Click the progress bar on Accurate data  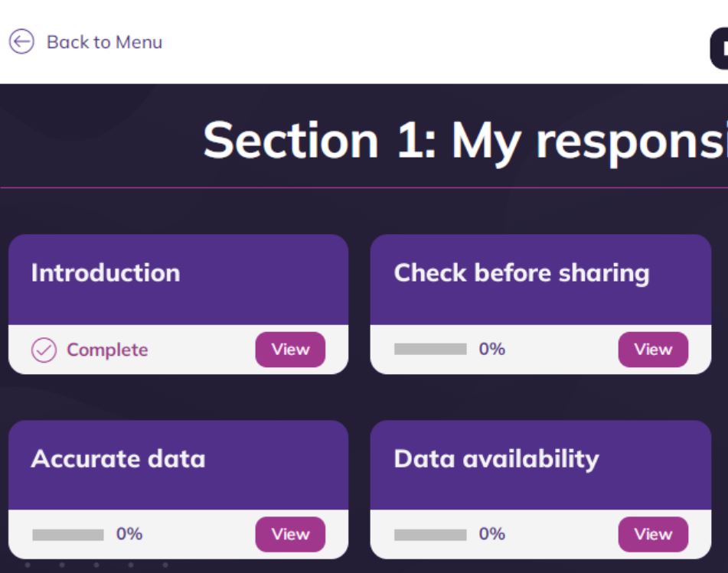coord(67,534)
